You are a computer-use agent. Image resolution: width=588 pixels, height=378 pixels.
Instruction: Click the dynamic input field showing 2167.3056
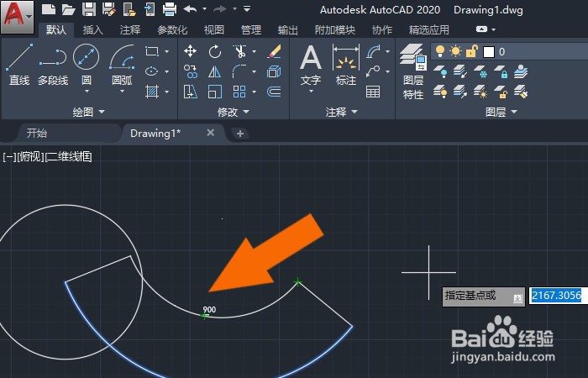(x=559, y=296)
